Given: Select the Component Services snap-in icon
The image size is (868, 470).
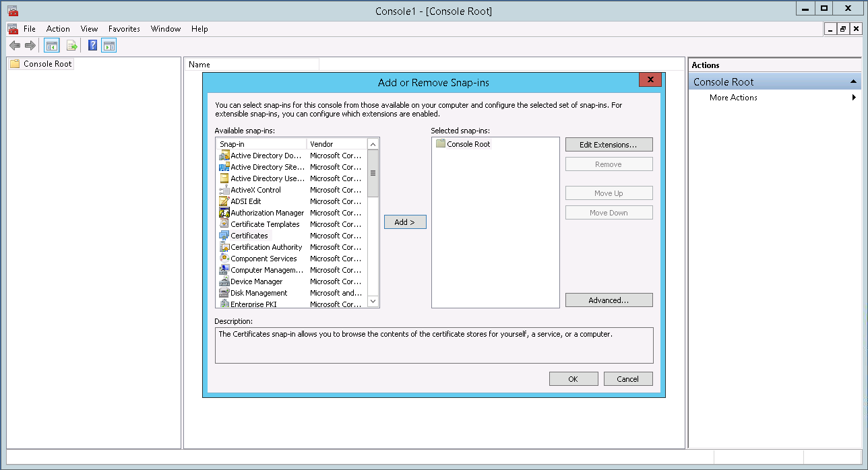Looking at the screenshot, I should pyautogui.click(x=224, y=259).
